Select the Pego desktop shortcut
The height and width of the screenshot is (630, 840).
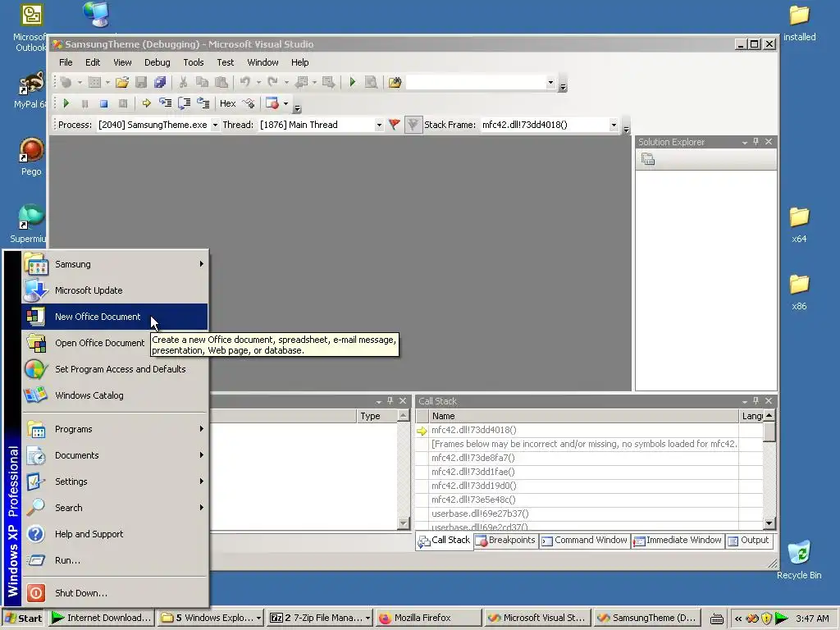coord(31,157)
